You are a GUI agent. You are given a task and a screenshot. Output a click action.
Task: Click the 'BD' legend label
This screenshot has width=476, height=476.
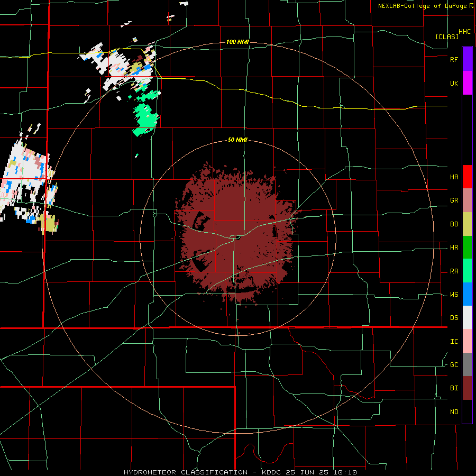click(x=454, y=224)
